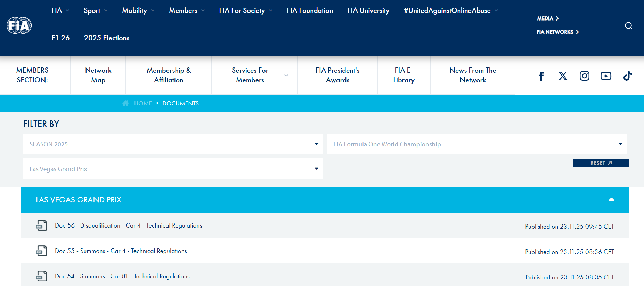Click PDF icon for Doc 56

click(x=41, y=225)
